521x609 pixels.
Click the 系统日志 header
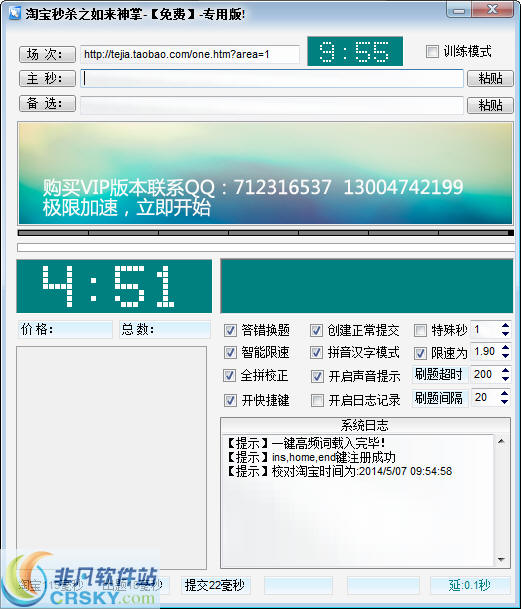pos(365,425)
